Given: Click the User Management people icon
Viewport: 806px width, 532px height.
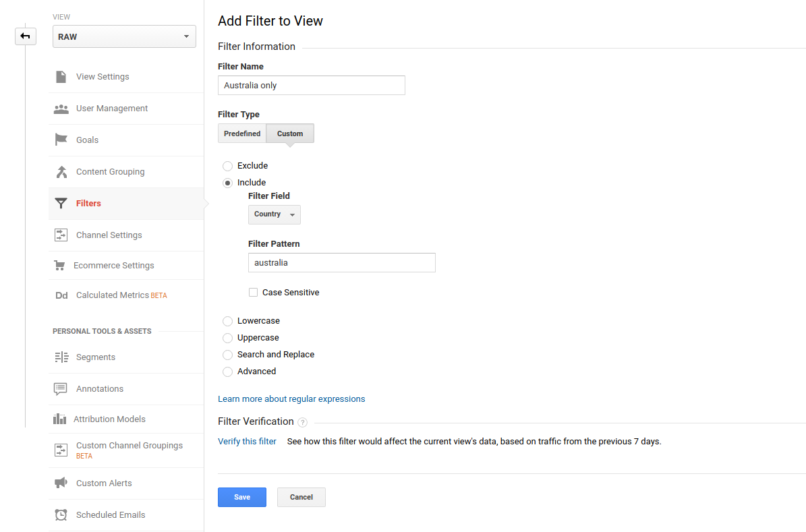Looking at the screenshot, I should point(61,109).
